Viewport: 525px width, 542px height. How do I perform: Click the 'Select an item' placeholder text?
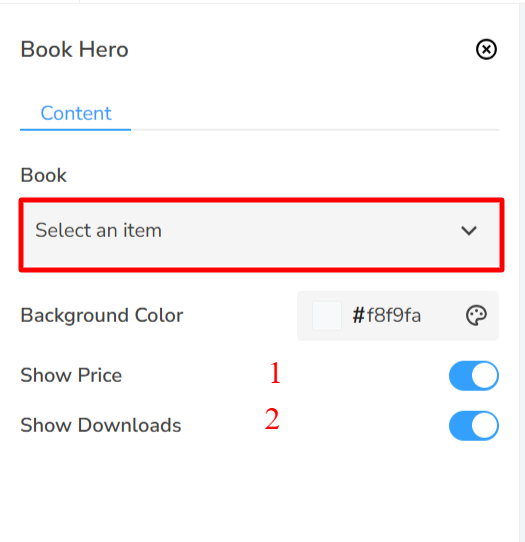point(99,230)
